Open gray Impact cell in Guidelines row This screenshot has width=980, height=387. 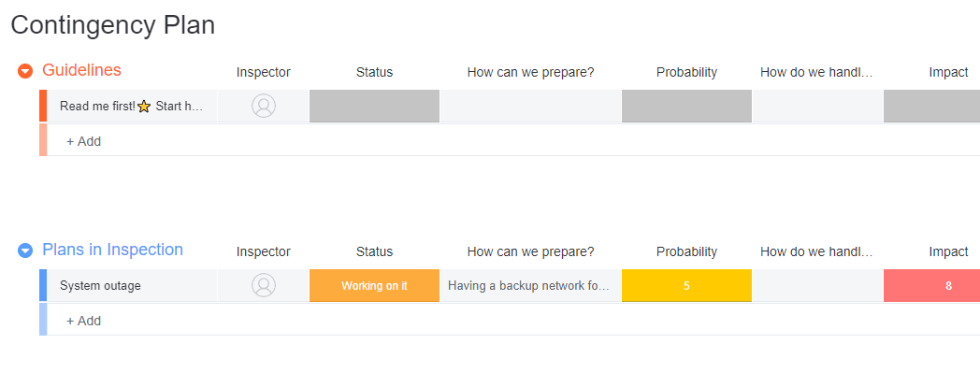click(x=932, y=106)
